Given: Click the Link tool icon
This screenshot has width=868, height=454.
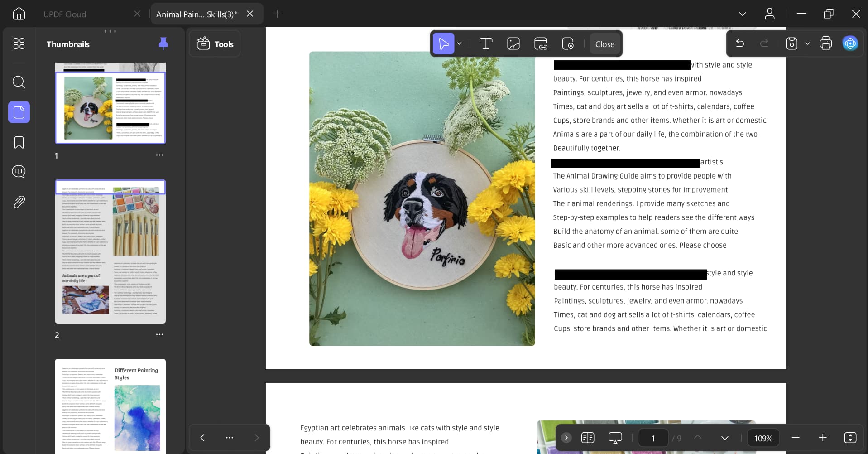Looking at the screenshot, I should (x=541, y=44).
